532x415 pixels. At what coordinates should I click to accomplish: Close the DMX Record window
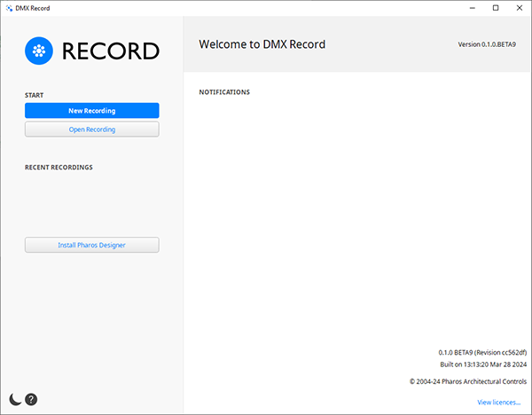pyautogui.click(x=520, y=8)
